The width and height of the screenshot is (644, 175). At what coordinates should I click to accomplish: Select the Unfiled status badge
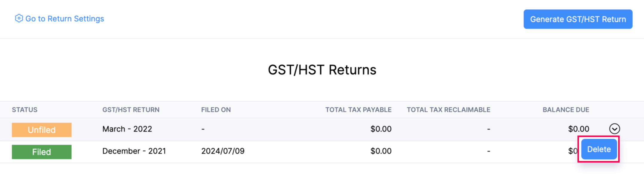click(x=41, y=130)
